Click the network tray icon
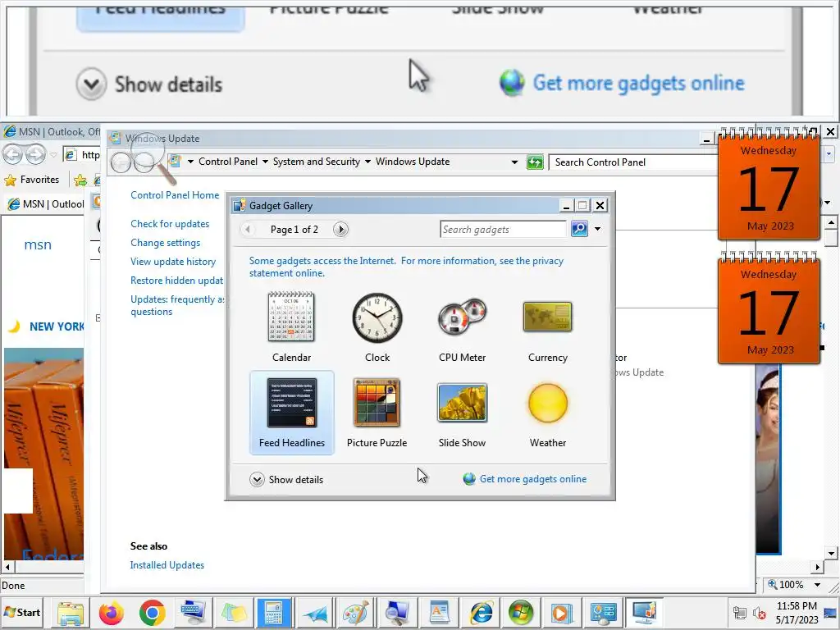840x630 pixels. point(740,613)
